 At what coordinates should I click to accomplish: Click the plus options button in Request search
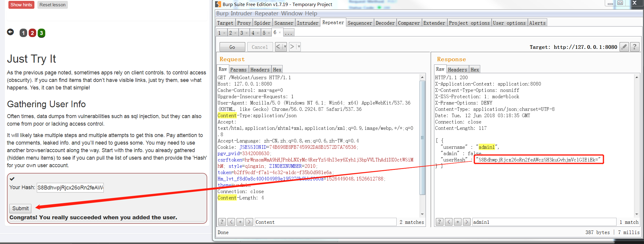click(x=240, y=222)
